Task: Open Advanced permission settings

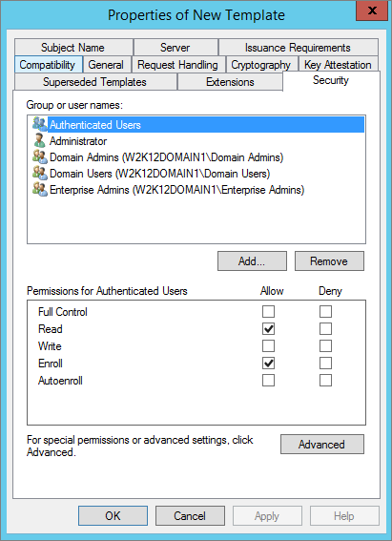Action: [322, 445]
